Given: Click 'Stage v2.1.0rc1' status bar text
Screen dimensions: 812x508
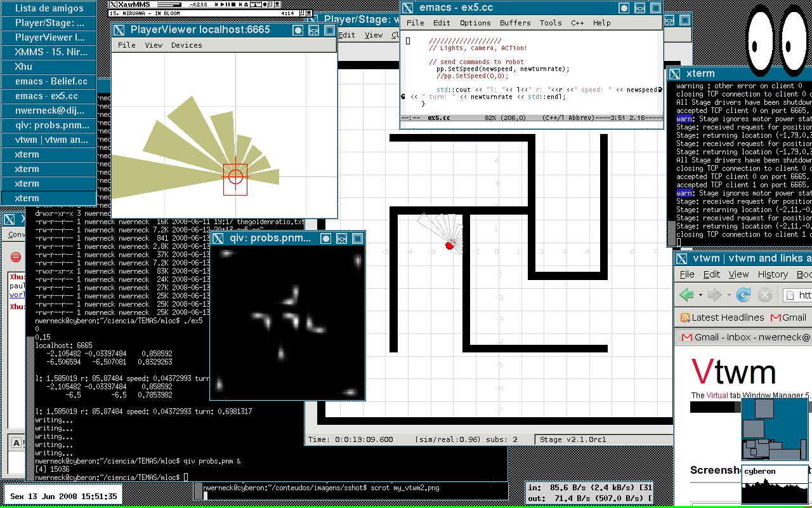Looking at the screenshot, I should pos(573,439).
